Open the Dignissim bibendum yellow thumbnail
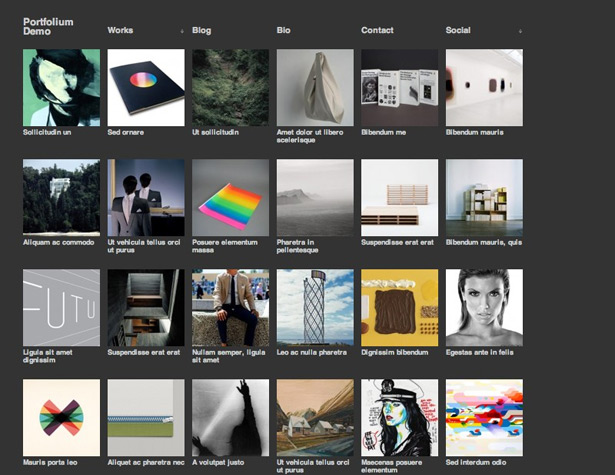This screenshot has width=615, height=475. click(399, 308)
